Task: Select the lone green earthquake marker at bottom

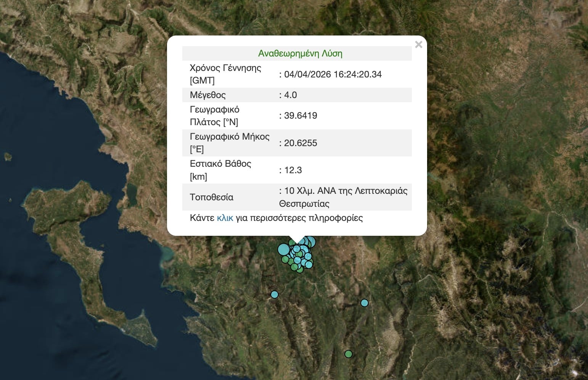Action: [x=349, y=354]
